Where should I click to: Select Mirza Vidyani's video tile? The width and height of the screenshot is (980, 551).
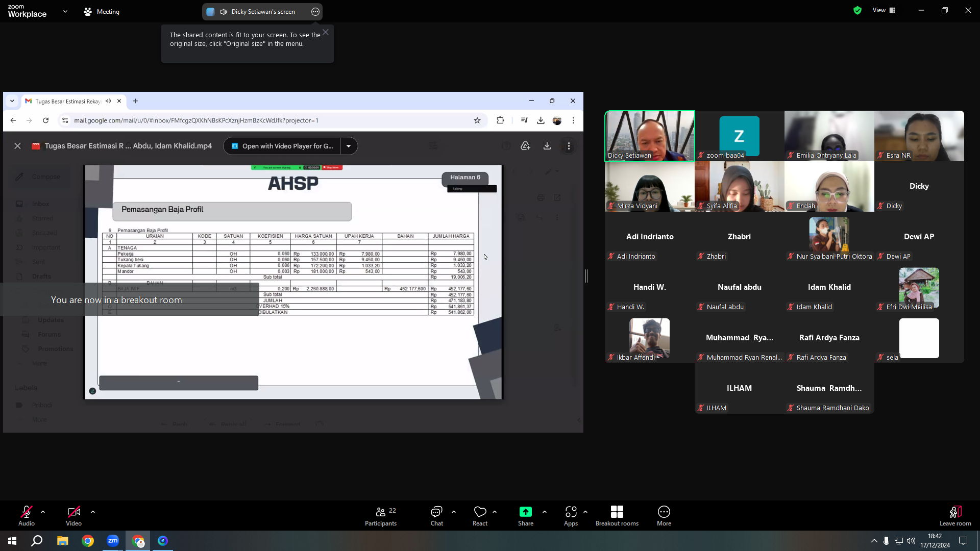[650, 187]
